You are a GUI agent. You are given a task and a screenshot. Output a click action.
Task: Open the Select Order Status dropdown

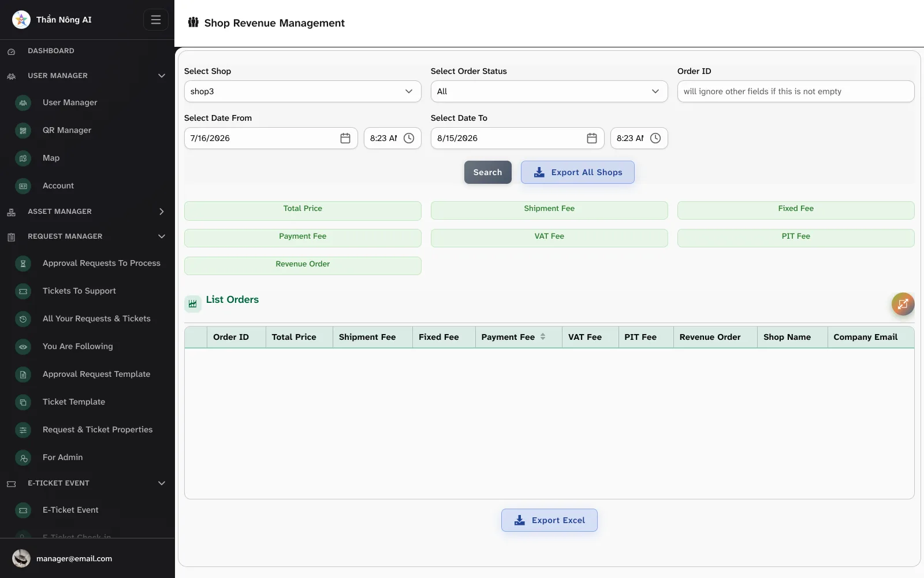(549, 91)
